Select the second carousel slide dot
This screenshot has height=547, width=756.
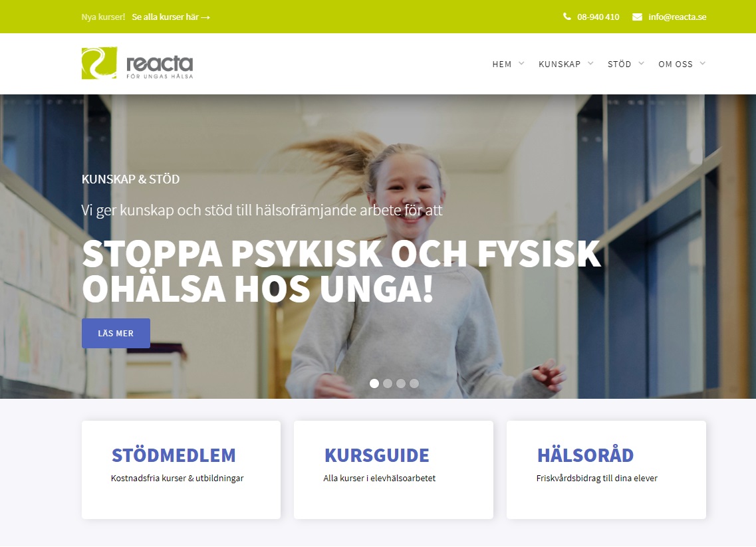[388, 383]
